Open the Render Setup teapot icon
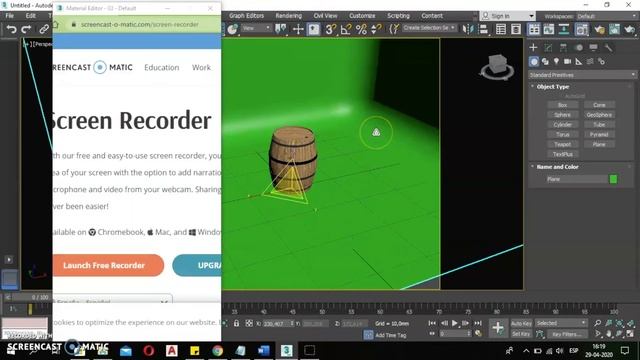Viewport: 640px width, 360px height. 599,29
